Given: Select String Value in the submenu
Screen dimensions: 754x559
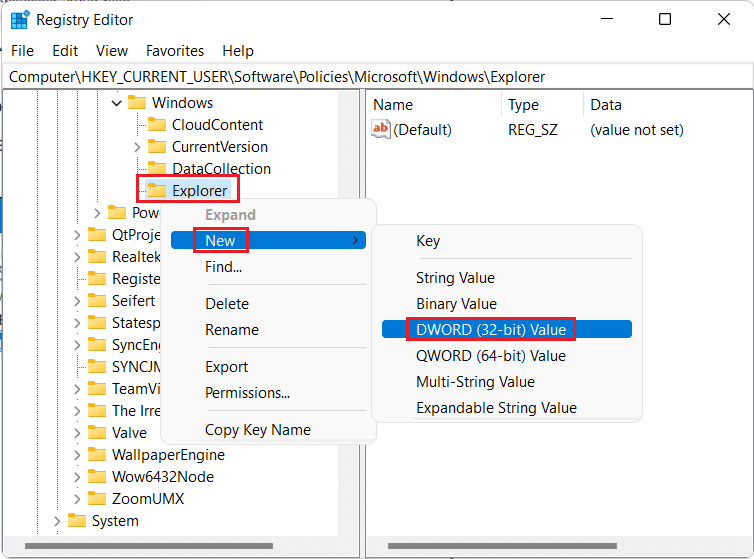Looking at the screenshot, I should 507,277.
